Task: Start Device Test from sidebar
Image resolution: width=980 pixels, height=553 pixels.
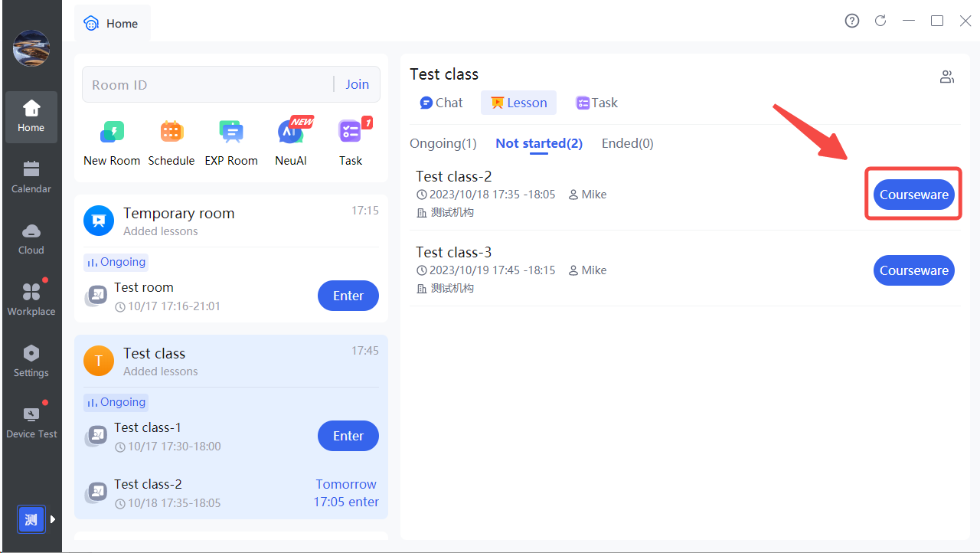Action: (31, 422)
